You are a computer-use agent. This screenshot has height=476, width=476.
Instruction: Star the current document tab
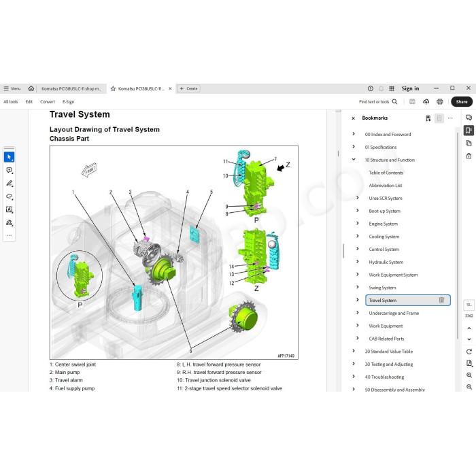click(x=114, y=88)
